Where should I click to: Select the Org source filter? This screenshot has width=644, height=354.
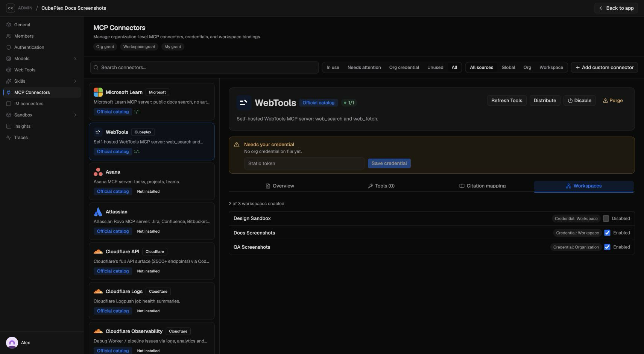(527, 68)
